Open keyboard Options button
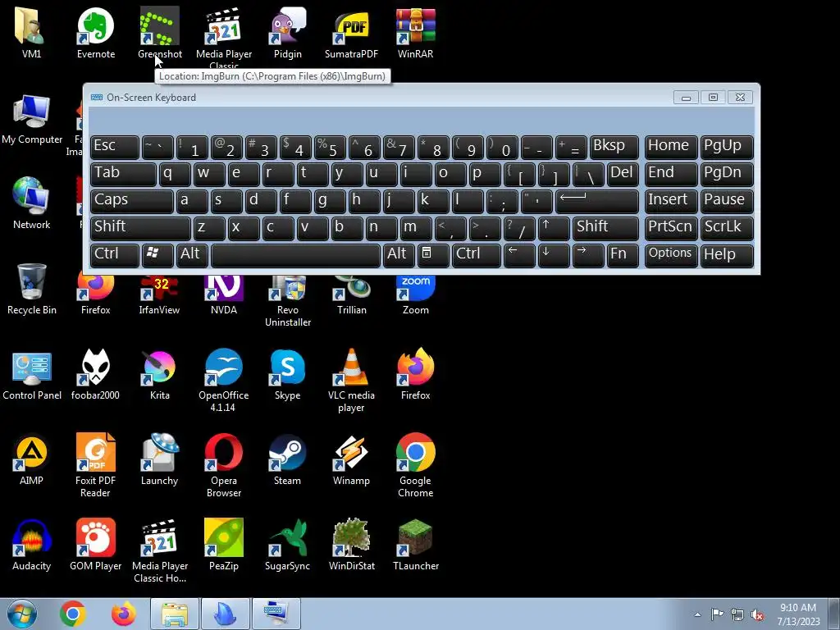Screen dimensions: 840x630 [x=671, y=255]
